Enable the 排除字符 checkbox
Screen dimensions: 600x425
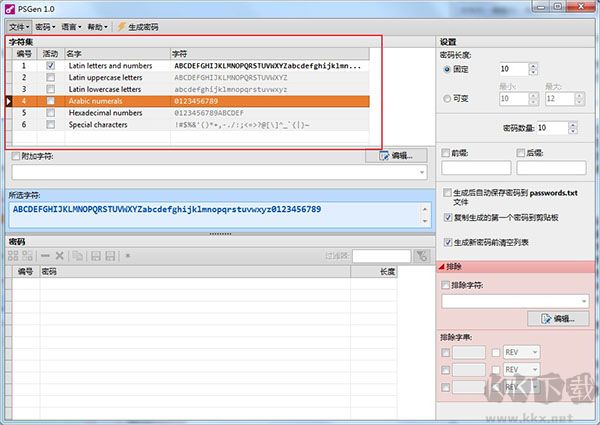[445, 285]
